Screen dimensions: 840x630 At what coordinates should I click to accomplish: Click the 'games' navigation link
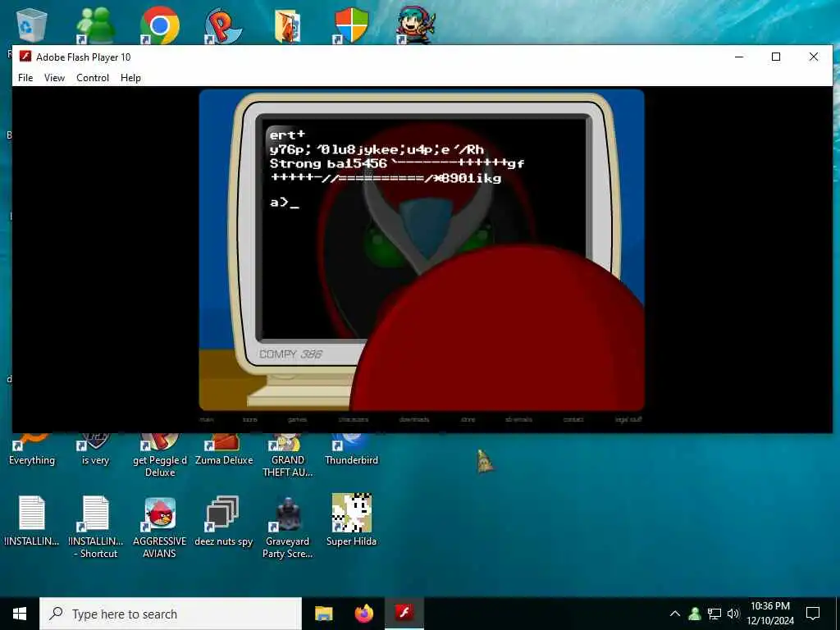[297, 419]
